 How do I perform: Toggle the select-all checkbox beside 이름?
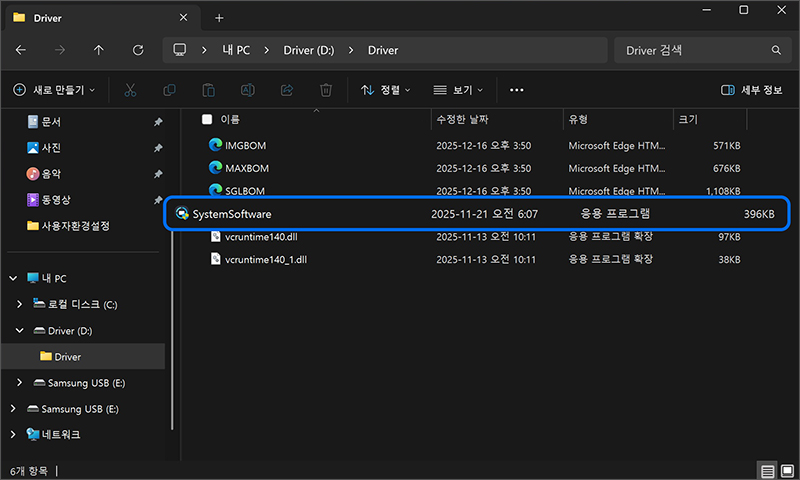point(207,119)
